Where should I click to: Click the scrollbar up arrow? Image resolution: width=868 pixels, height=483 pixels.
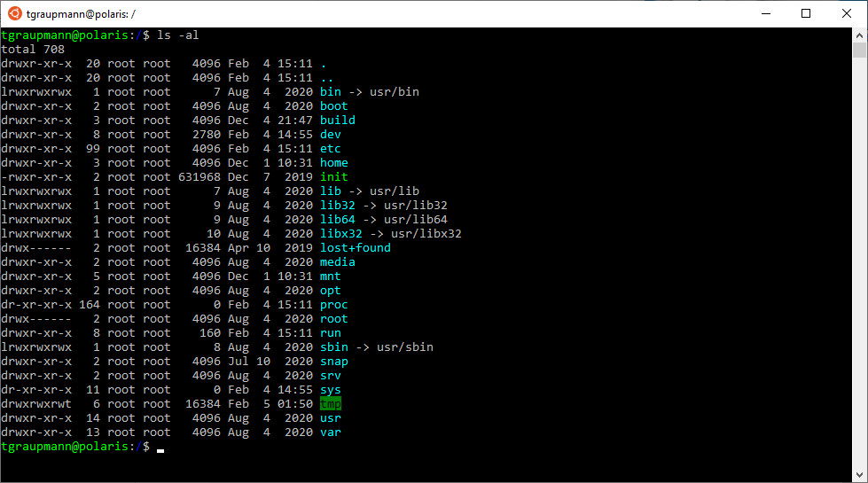coord(859,35)
